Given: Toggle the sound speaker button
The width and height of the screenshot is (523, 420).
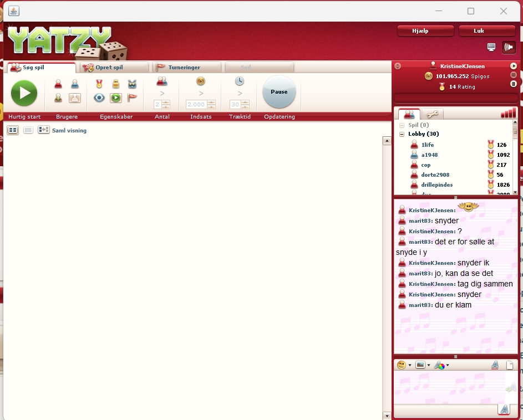Looking at the screenshot, I should [x=509, y=47].
